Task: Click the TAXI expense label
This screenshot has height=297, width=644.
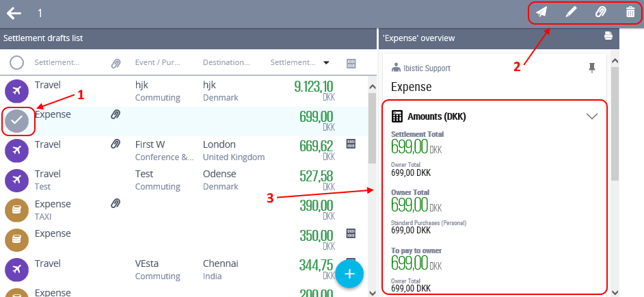Action: point(43,216)
